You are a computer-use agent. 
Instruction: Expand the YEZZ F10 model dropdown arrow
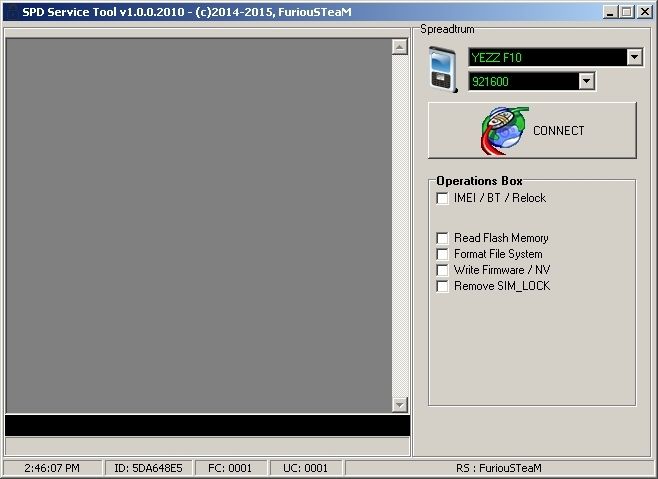(x=634, y=58)
